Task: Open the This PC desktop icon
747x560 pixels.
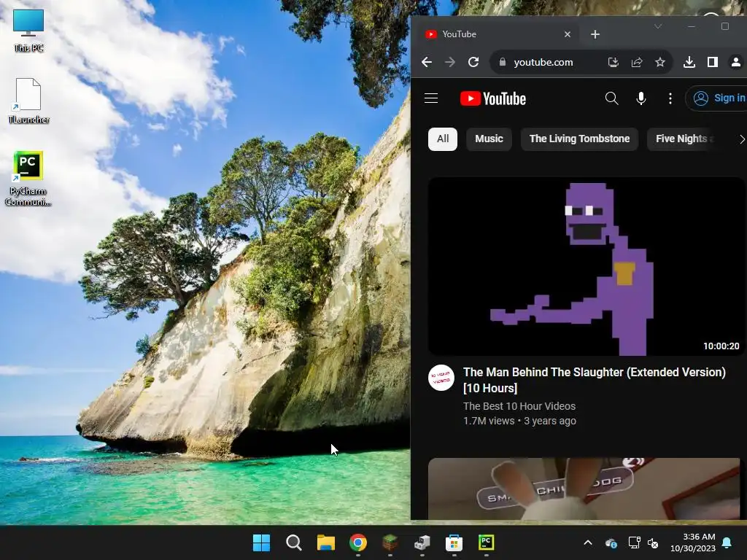Action: [x=28, y=30]
